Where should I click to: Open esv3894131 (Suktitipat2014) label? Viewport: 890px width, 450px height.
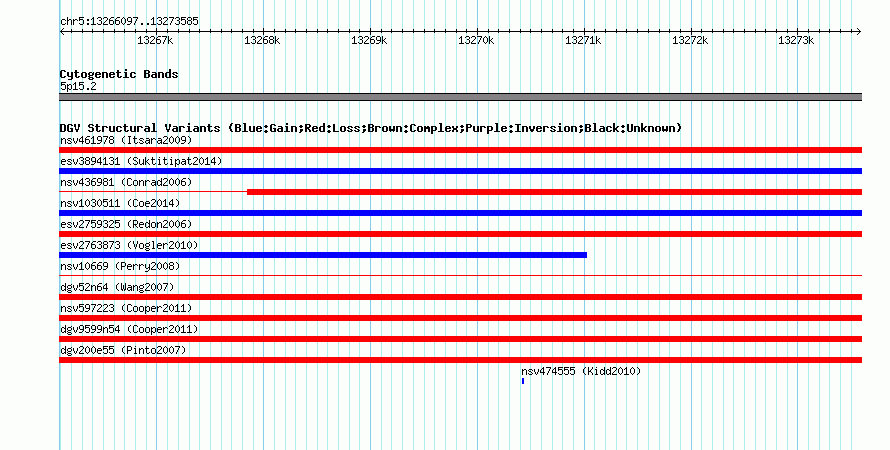(141, 161)
